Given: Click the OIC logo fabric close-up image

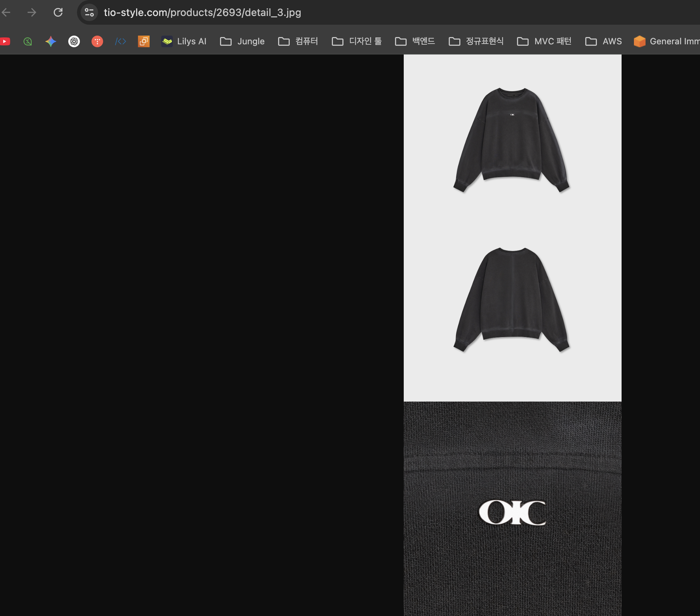Looking at the screenshot, I should [x=512, y=508].
